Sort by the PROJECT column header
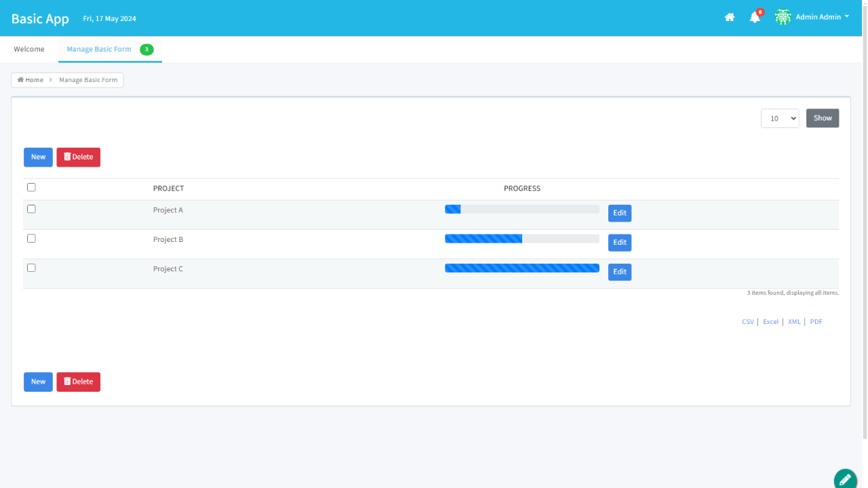 [x=168, y=188]
